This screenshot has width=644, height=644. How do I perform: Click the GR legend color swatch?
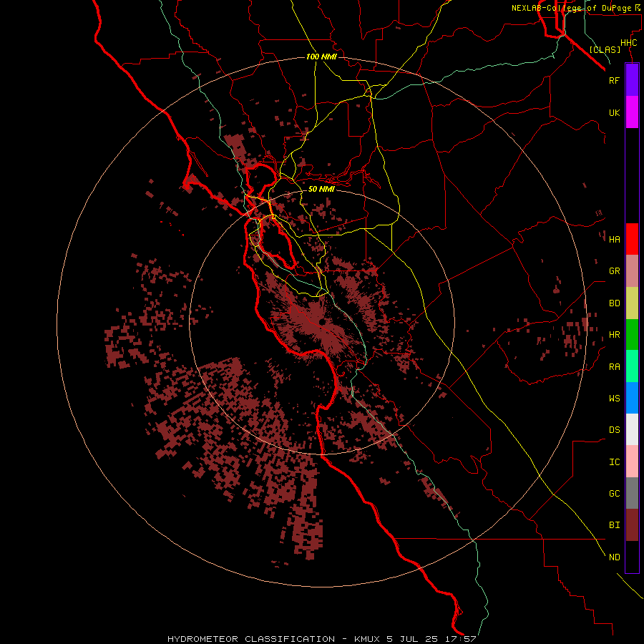coord(632,271)
